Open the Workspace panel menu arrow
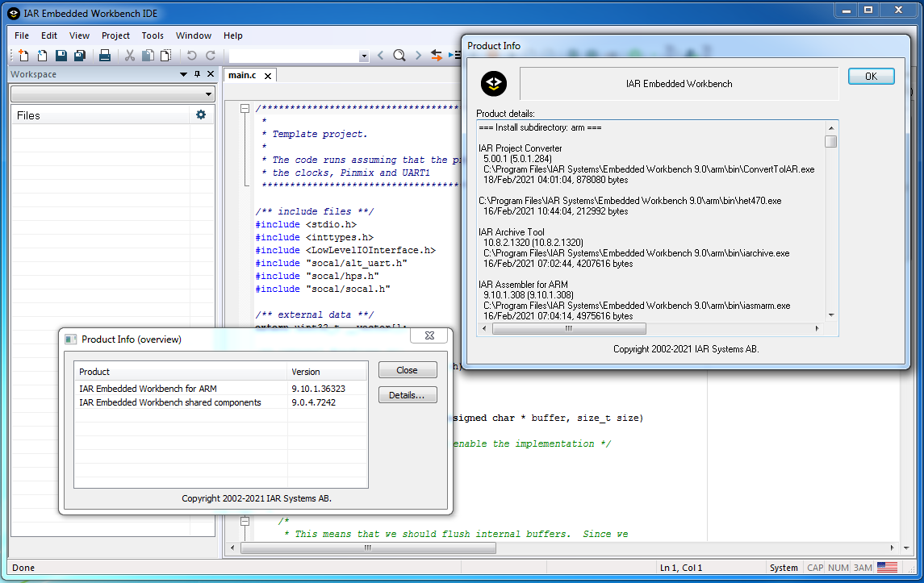This screenshot has height=583, width=924. pyautogui.click(x=183, y=74)
